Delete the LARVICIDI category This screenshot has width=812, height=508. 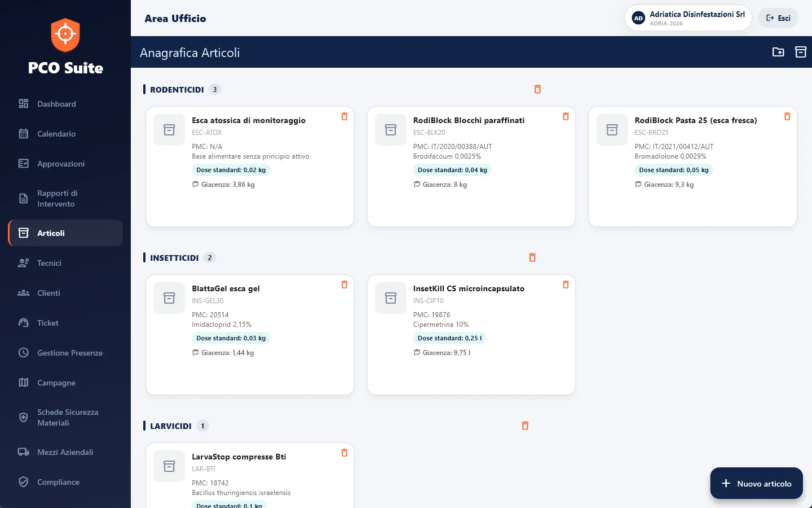point(525,426)
